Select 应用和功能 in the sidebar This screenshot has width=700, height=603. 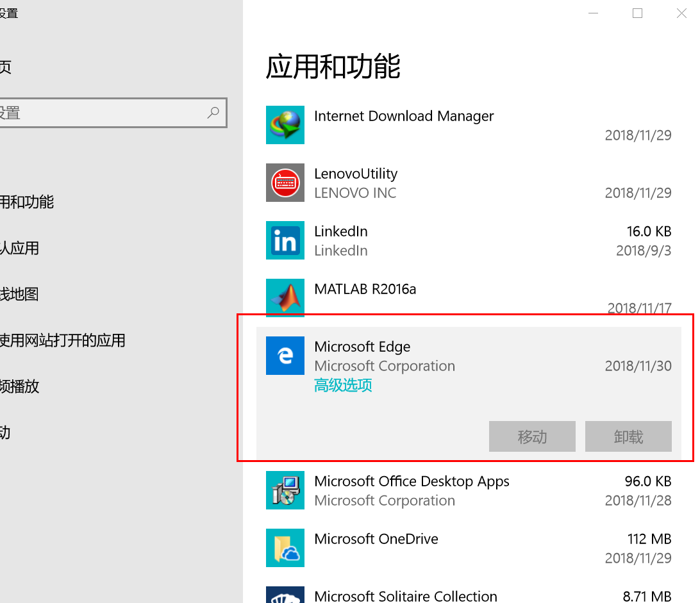pos(27,202)
